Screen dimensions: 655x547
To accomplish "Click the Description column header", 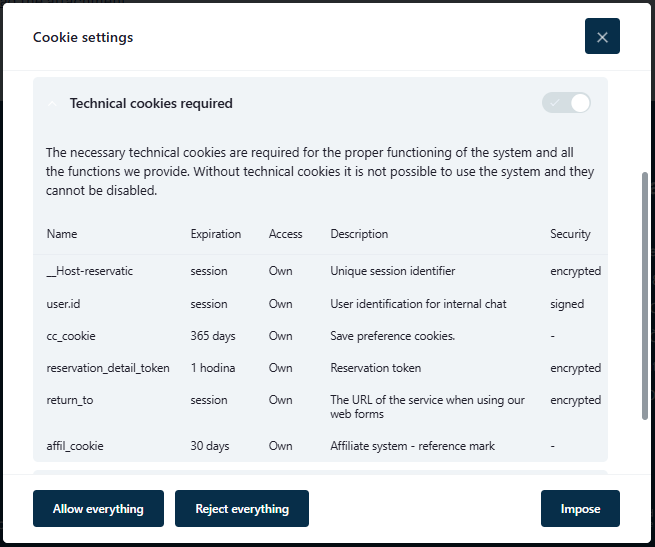I will coord(359,234).
